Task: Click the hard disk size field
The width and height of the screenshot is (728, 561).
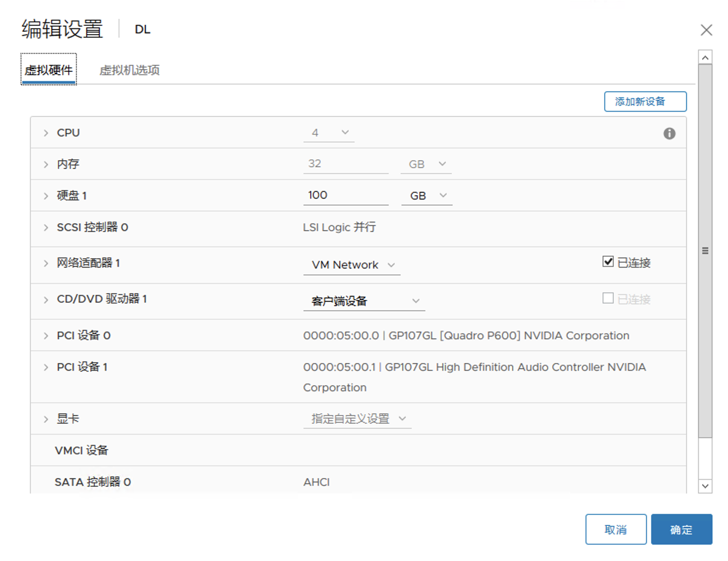Action: pyautogui.click(x=345, y=195)
